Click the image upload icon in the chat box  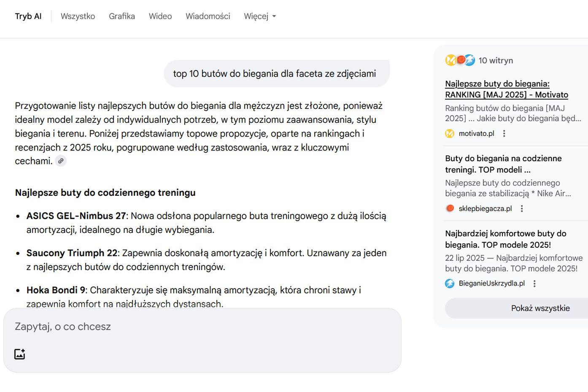tap(19, 354)
